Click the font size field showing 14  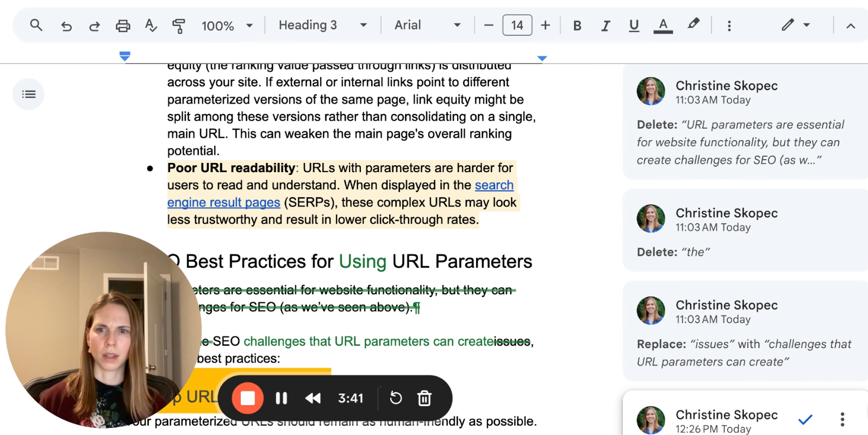point(517,26)
